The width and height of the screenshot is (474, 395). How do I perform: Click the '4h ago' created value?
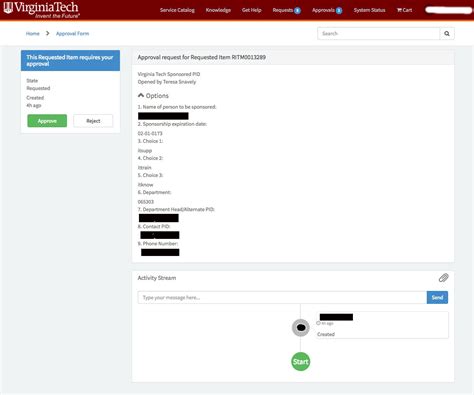pos(34,105)
